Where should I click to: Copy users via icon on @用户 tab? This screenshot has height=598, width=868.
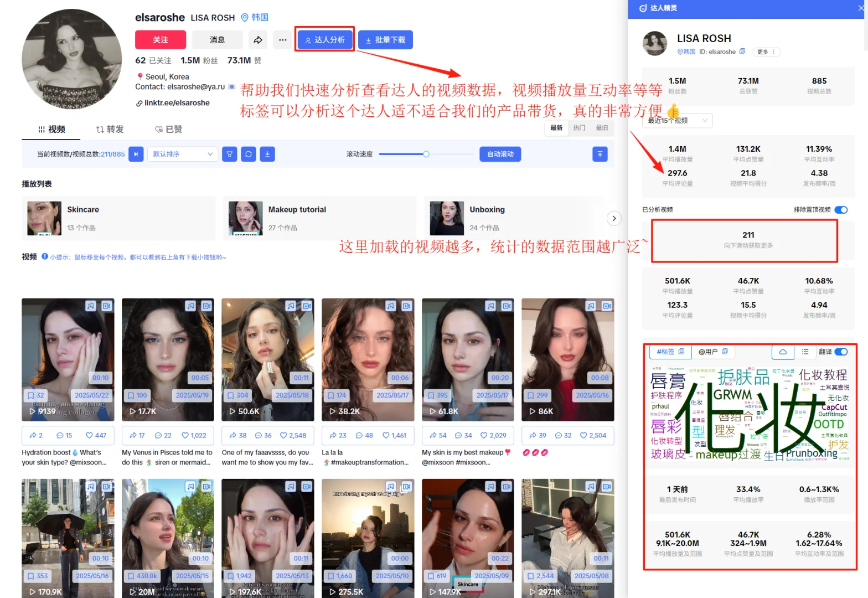725,352
